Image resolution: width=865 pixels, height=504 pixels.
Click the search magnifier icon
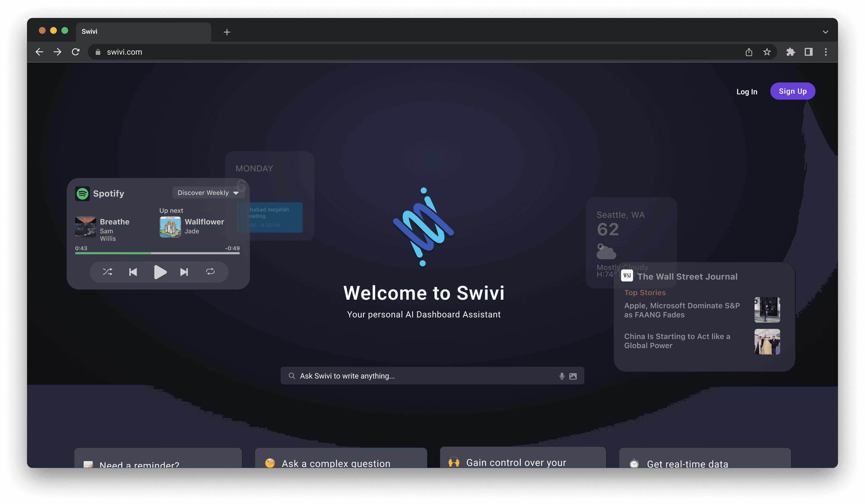[292, 376]
